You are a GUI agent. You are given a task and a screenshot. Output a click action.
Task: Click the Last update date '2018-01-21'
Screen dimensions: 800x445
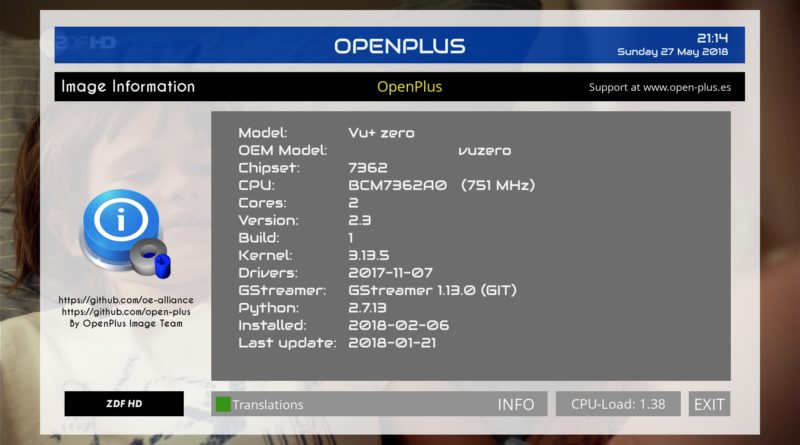[x=392, y=343]
